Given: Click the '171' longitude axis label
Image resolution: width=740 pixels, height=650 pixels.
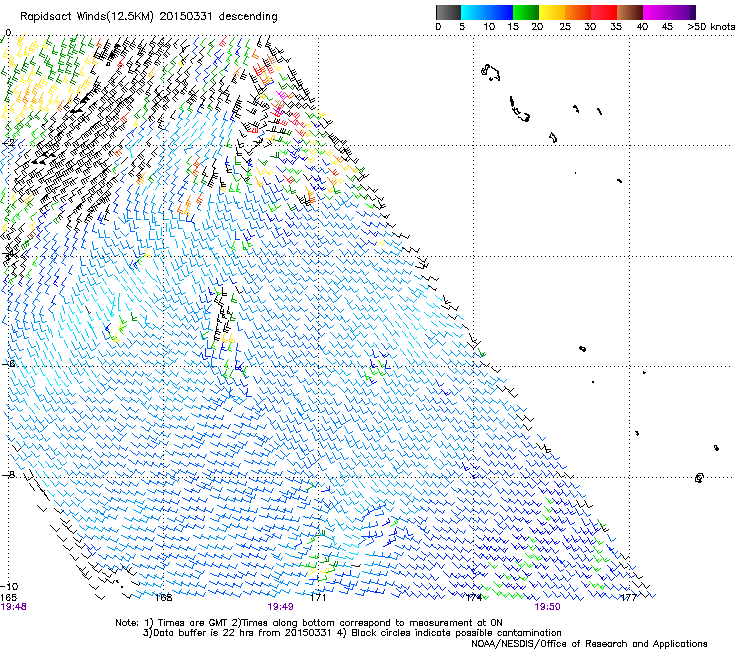Looking at the screenshot, I should pyautogui.click(x=318, y=598).
